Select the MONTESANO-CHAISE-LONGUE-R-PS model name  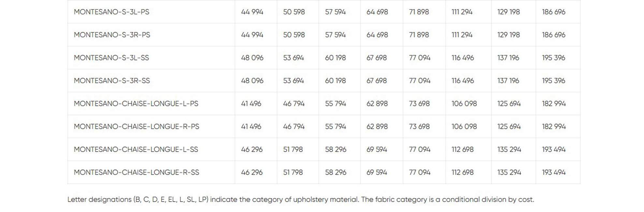pos(136,127)
